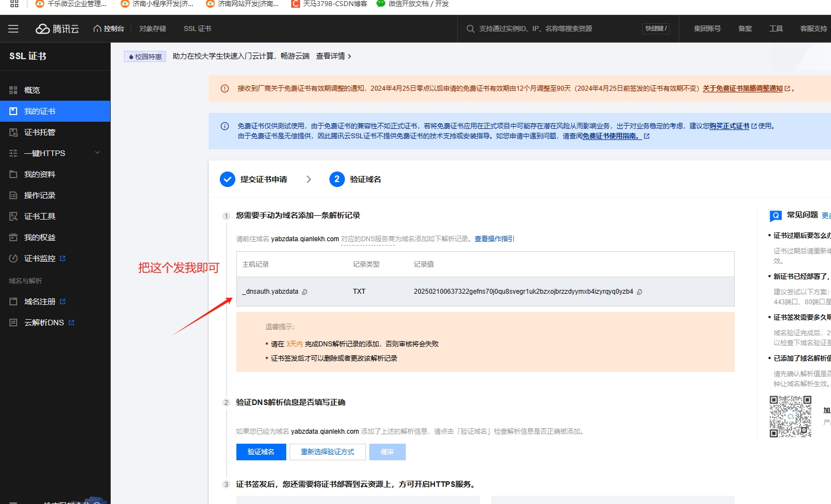Viewport: 831px width, 504px height.
Task: Open 备案 in top bar
Action: pos(745,29)
